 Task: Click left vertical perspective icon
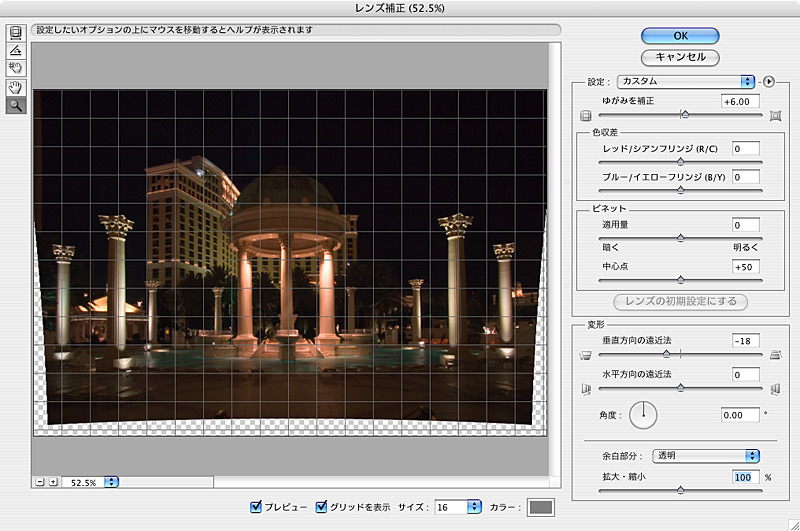pyautogui.click(x=586, y=355)
